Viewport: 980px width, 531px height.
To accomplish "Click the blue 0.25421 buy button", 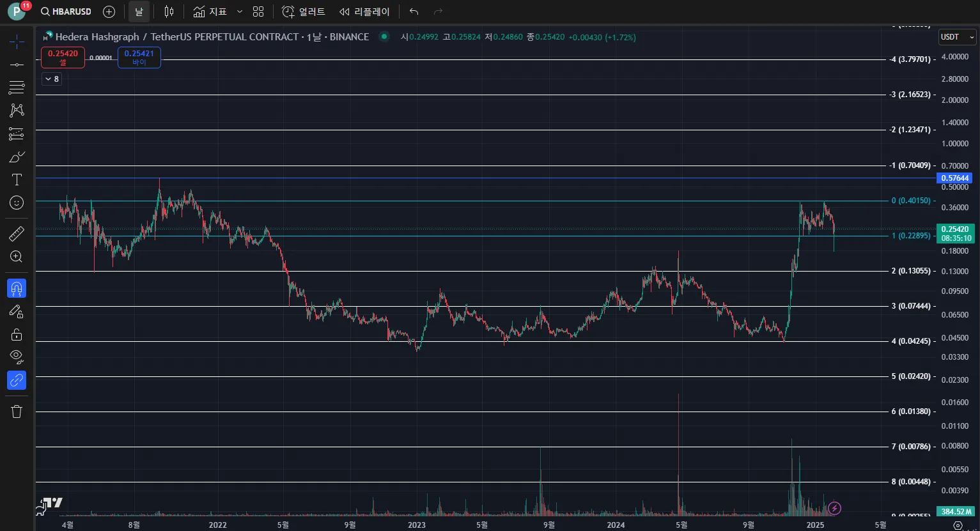I will point(139,58).
